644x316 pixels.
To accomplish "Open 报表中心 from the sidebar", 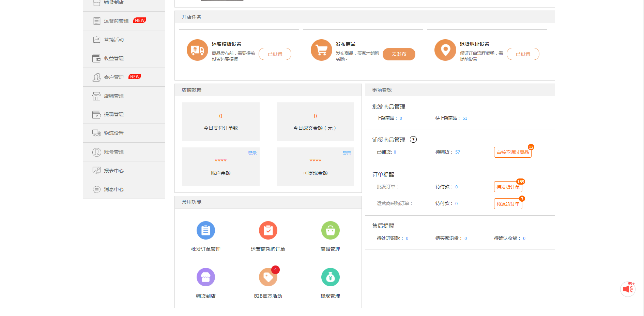I will click(x=113, y=171).
